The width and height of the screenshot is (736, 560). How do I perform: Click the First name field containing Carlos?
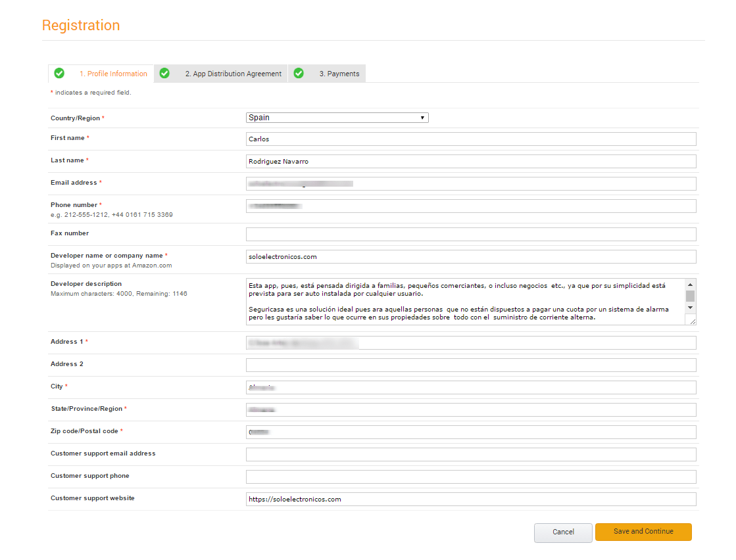(x=470, y=139)
